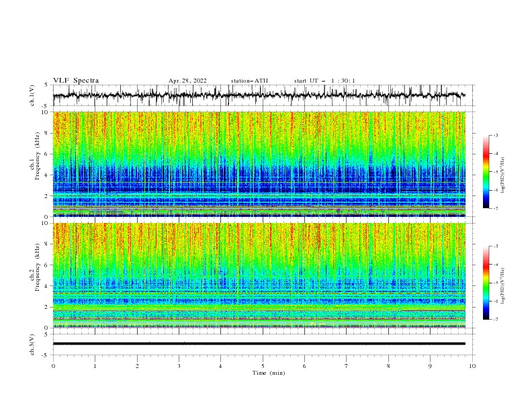Click the "ch.3(V)" axis label
Image resolution: width=532 pixels, height=411 pixels.
pyautogui.click(x=32, y=345)
